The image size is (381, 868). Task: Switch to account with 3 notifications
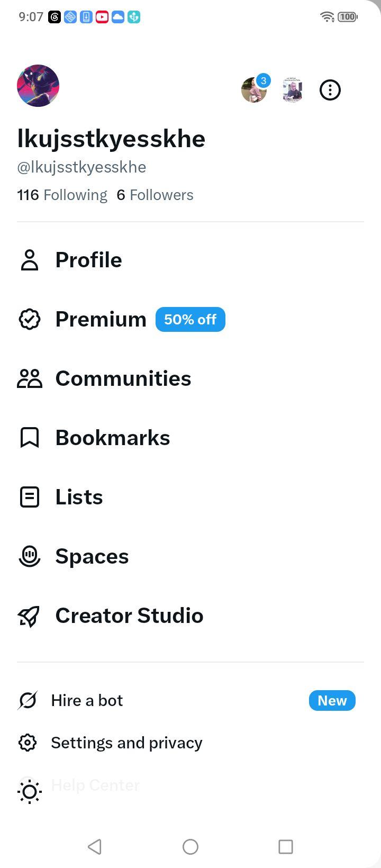[x=255, y=89]
